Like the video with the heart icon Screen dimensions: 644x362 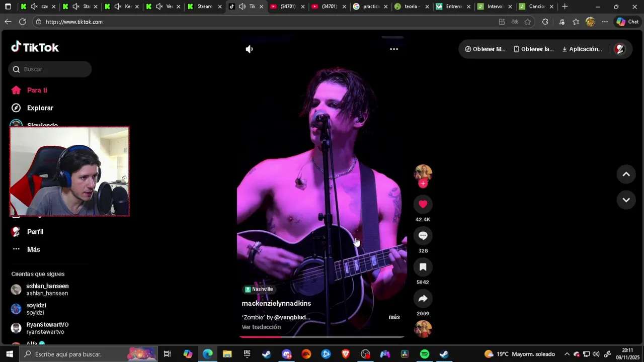[423, 204]
